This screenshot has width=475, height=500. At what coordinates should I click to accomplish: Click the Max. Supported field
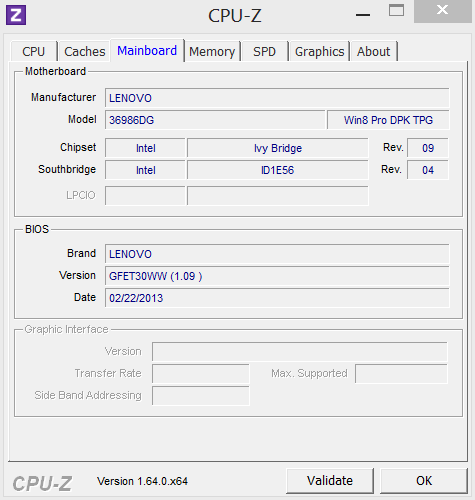pyautogui.click(x=401, y=374)
